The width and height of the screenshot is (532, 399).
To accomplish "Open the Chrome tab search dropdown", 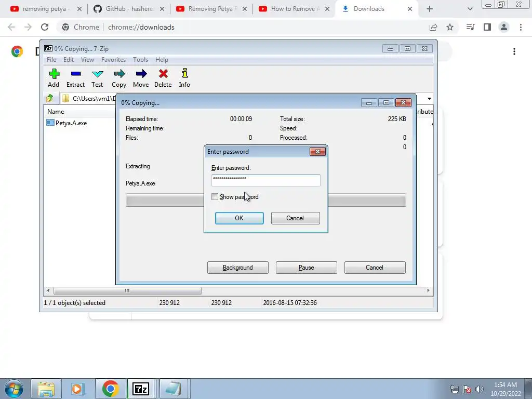I will [470, 9].
